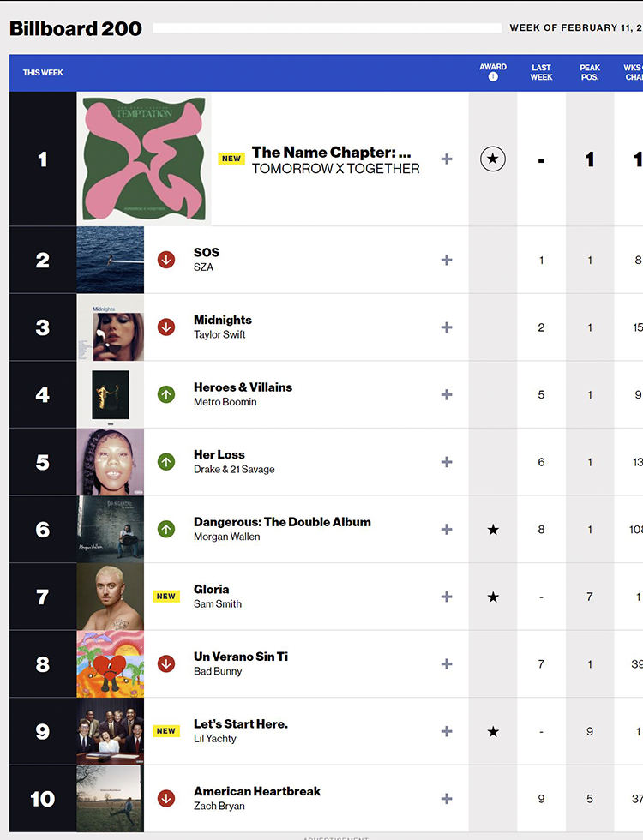Click the Last Week column header
The height and width of the screenshot is (840, 643).
(x=541, y=72)
